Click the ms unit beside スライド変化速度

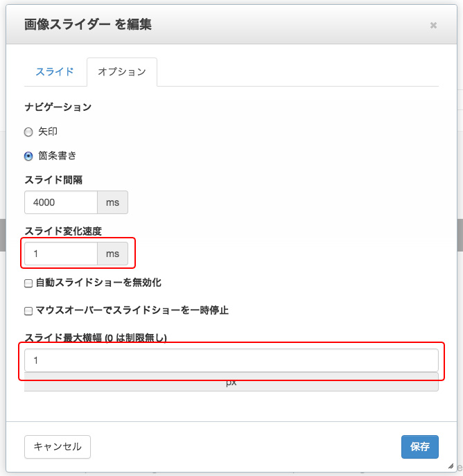tap(113, 254)
